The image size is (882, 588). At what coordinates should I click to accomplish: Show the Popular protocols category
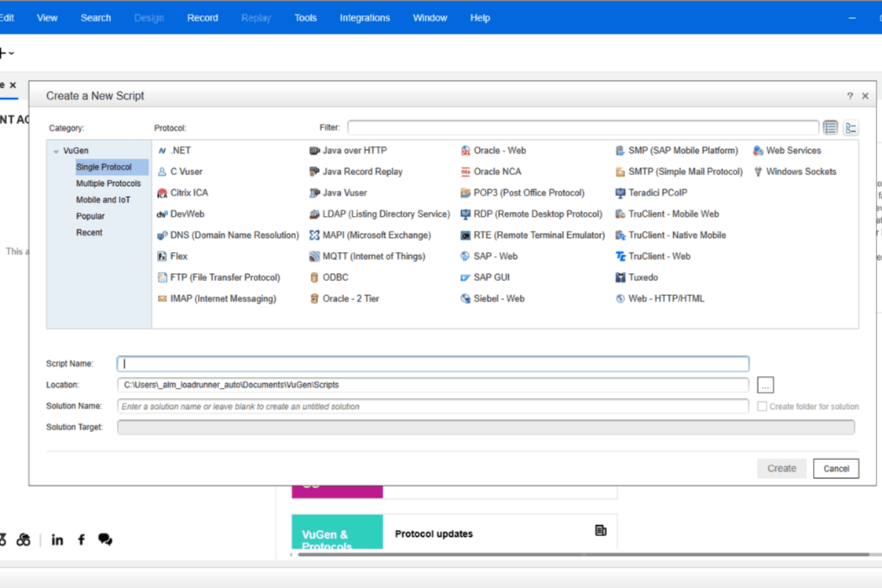[x=90, y=216]
